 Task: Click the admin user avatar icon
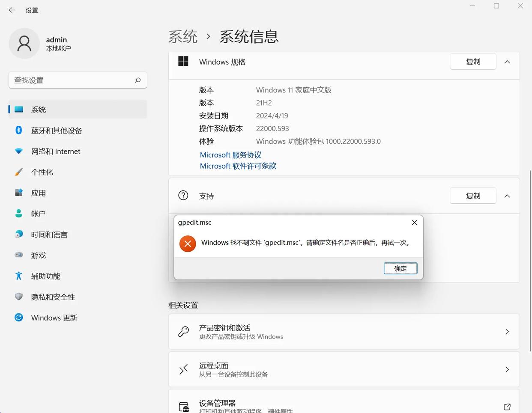pyautogui.click(x=24, y=44)
